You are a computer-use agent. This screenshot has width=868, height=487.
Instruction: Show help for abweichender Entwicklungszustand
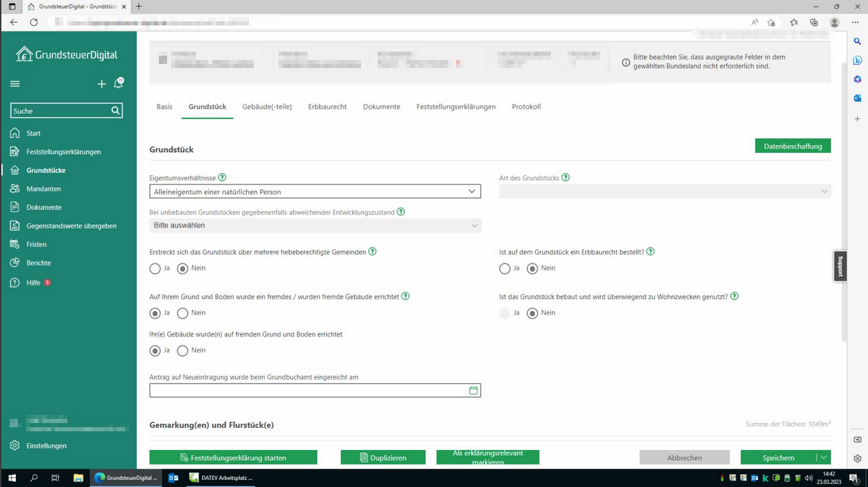(x=401, y=212)
